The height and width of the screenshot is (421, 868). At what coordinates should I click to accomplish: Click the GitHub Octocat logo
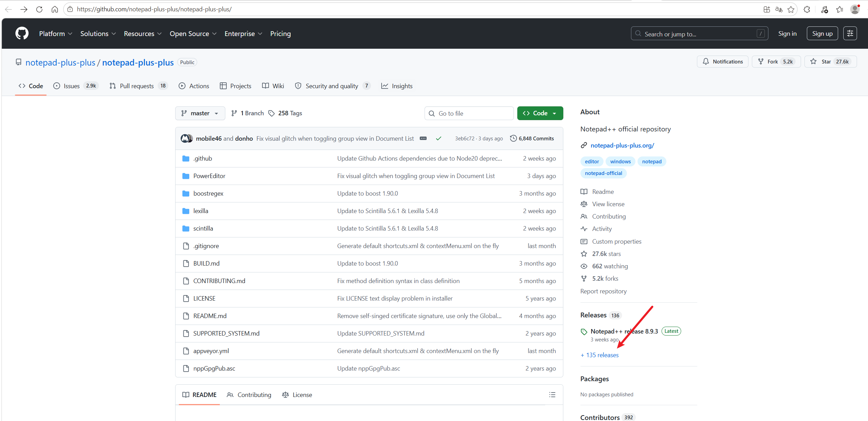coord(22,33)
